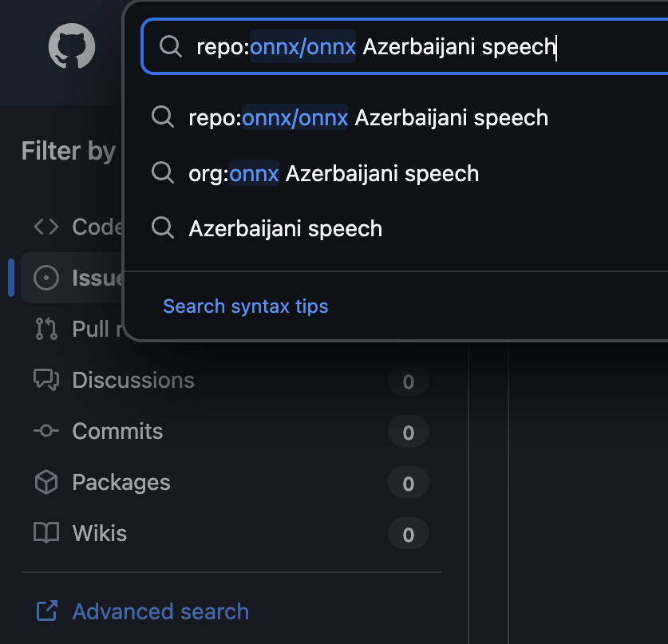Open Search syntax tips link
The image size is (668, 644).
(245, 306)
